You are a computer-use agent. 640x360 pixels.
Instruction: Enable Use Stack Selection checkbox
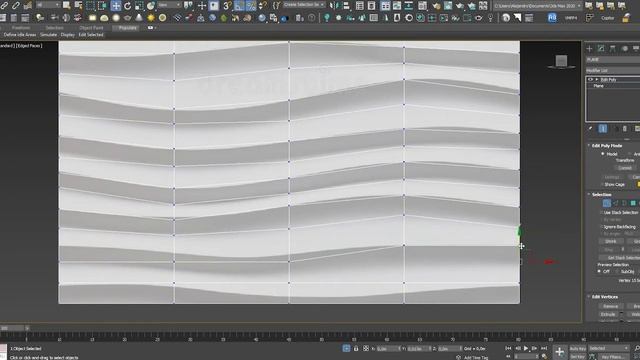pos(602,213)
